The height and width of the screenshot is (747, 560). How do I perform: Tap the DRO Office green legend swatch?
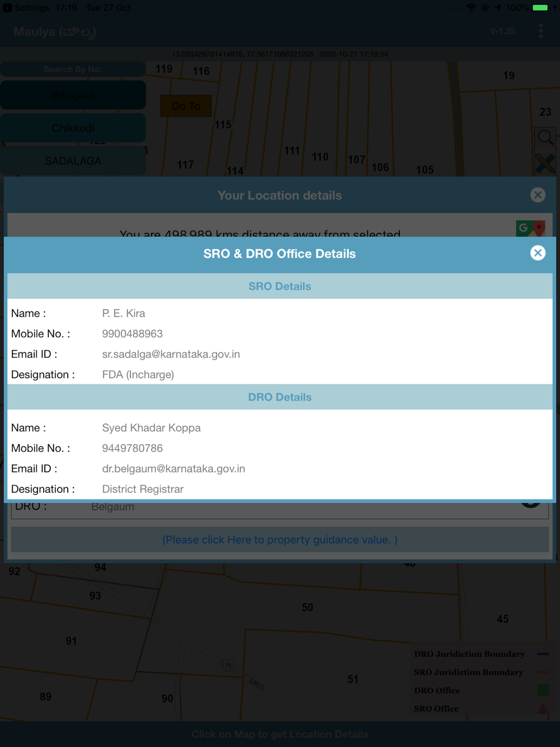click(x=543, y=690)
